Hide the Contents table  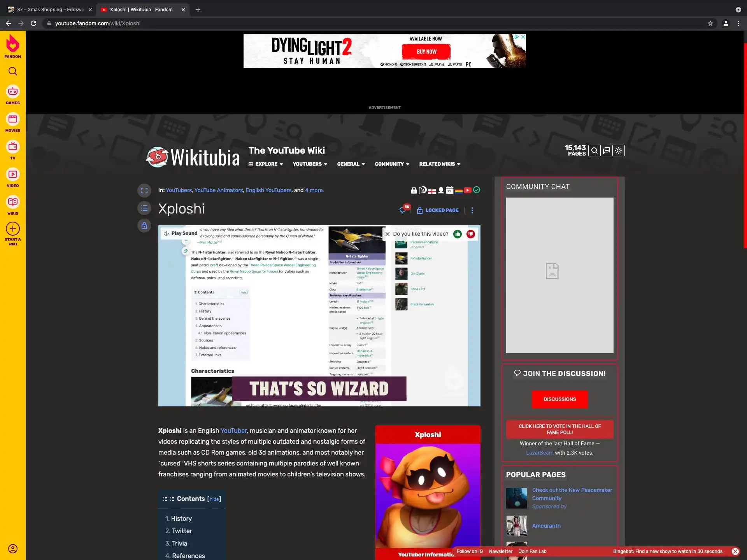[214, 499]
